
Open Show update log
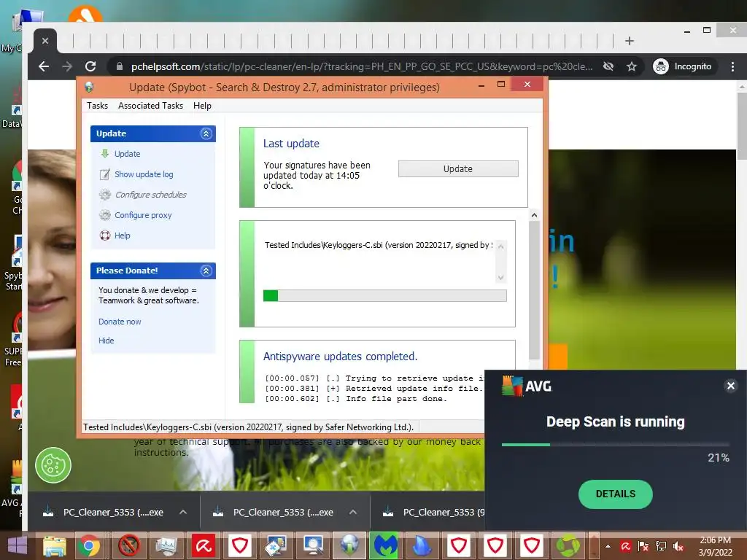144,174
